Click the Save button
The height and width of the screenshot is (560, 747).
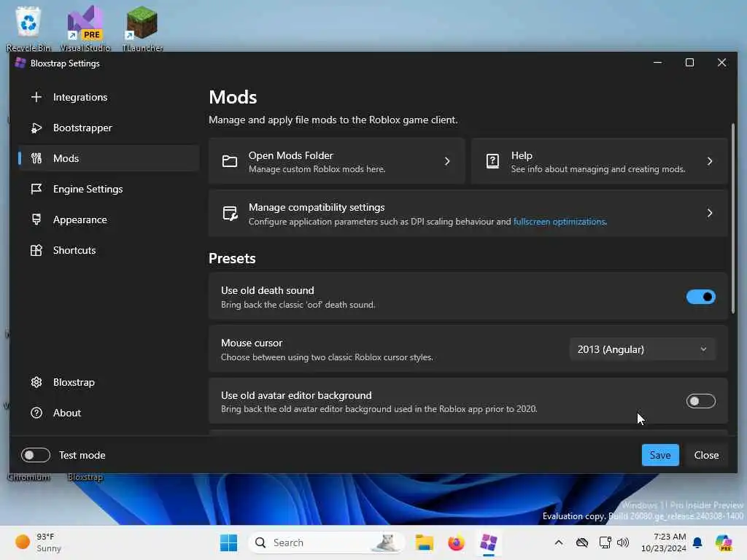pos(659,455)
